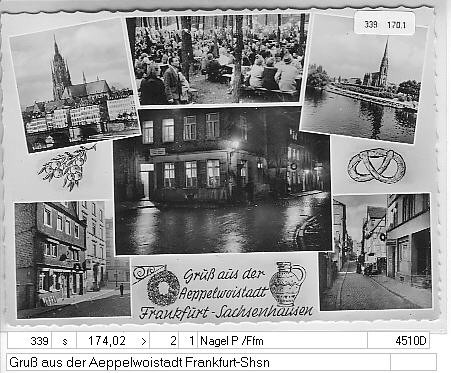Click the 'Gruß aus der Aeppelwoistadt' banner text

224,284
